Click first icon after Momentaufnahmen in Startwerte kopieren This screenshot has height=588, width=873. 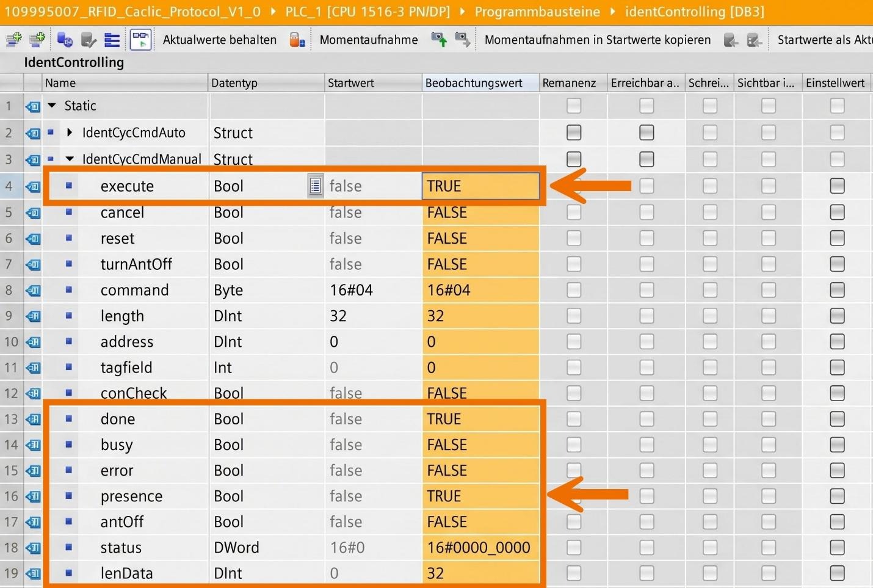[731, 40]
